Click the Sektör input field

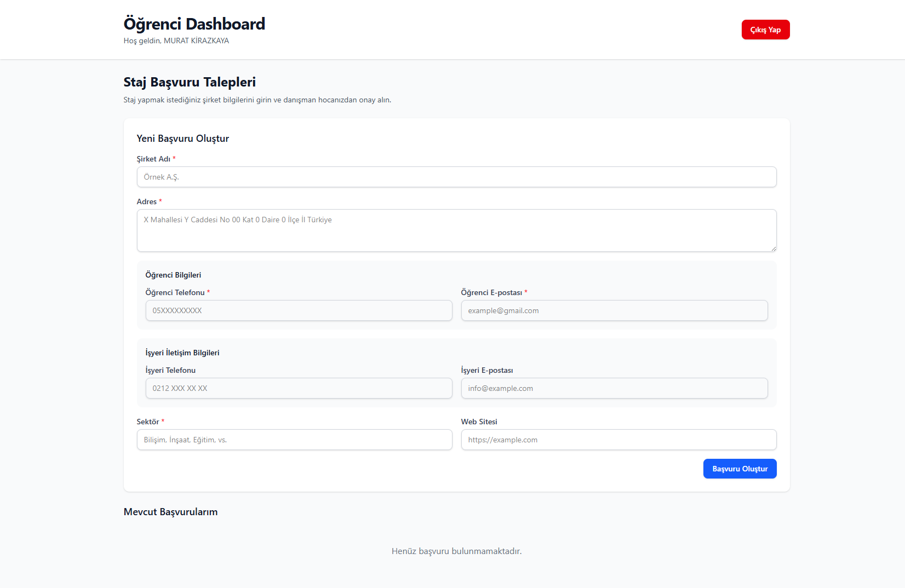(294, 440)
